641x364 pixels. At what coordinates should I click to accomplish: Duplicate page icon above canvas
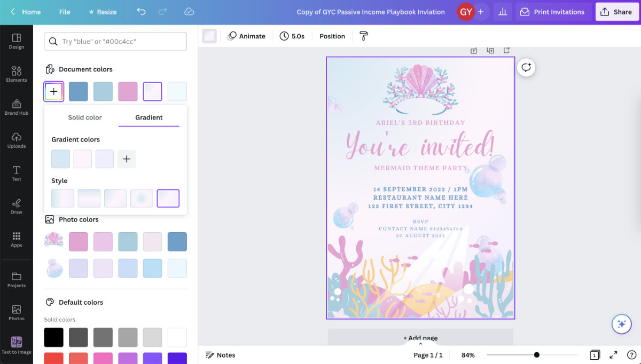point(490,51)
